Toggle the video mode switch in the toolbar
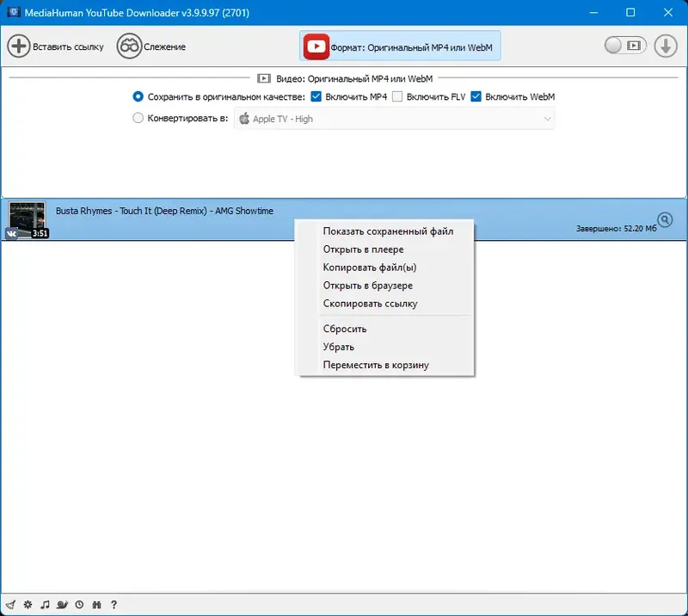This screenshot has height=616, width=688. coord(625,46)
